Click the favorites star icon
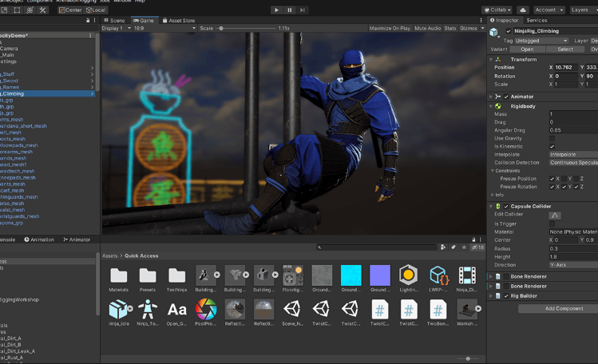598x364 pixels. click(464, 247)
